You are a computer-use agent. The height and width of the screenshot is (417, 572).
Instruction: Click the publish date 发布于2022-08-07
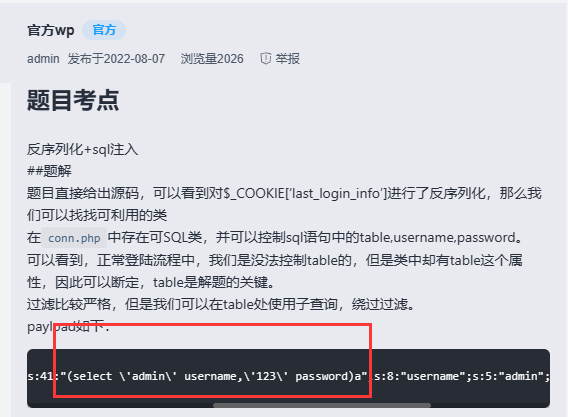pos(116,58)
